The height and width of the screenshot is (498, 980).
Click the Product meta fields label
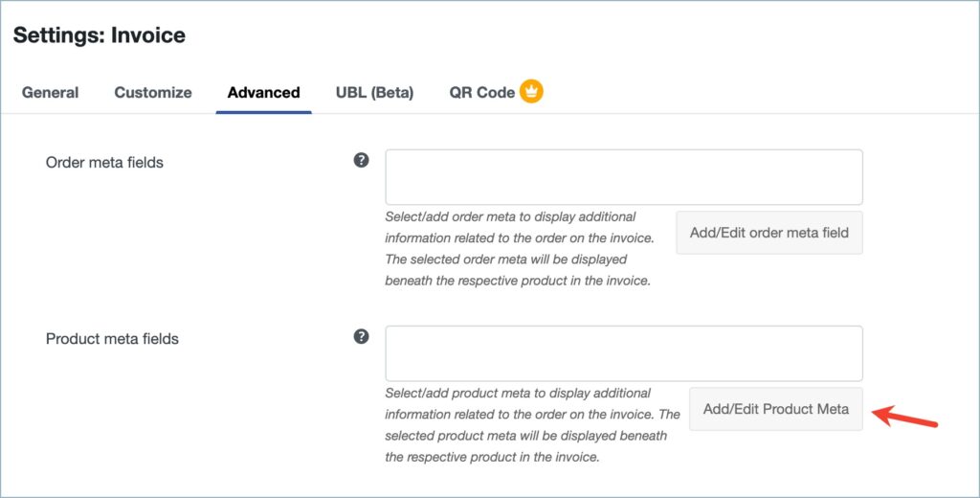click(x=113, y=339)
